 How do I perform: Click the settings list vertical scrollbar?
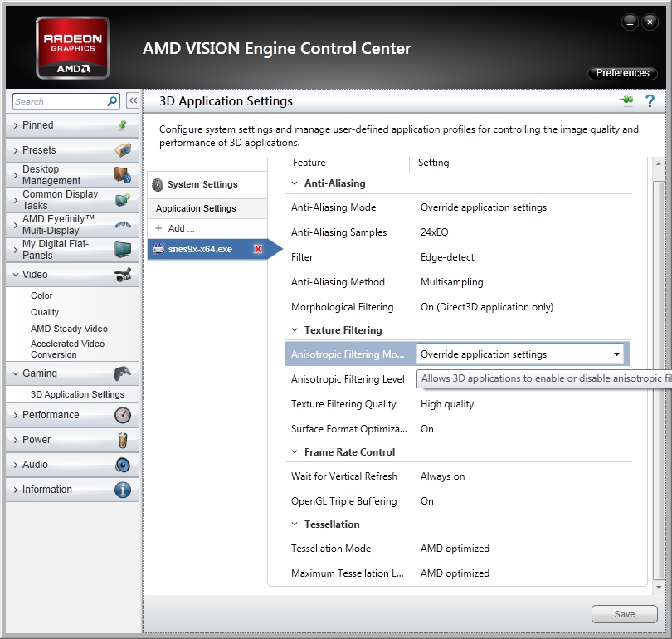click(658, 379)
